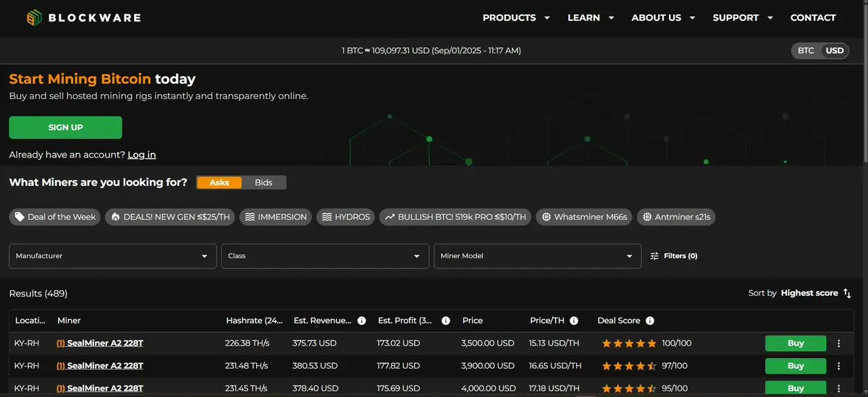Screen dimensions: 868x397
Task: Click Est. Revenue info icon
Action: click(x=361, y=320)
